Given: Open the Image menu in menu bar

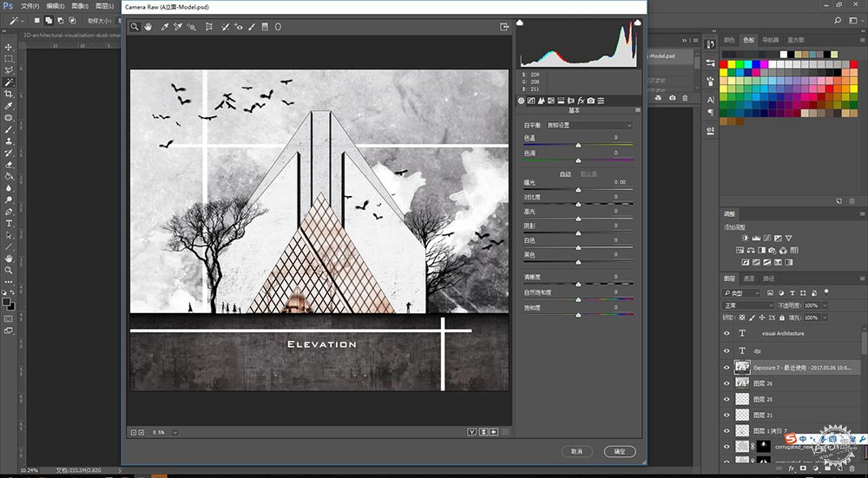Looking at the screenshot, I should coord(79,6).
